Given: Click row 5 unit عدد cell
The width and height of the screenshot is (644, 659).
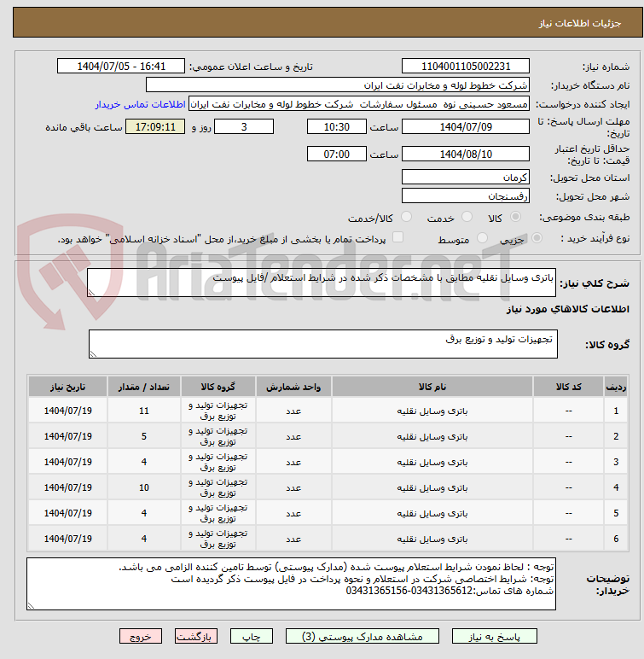Looking at the screenshot, I should (293, 513).
